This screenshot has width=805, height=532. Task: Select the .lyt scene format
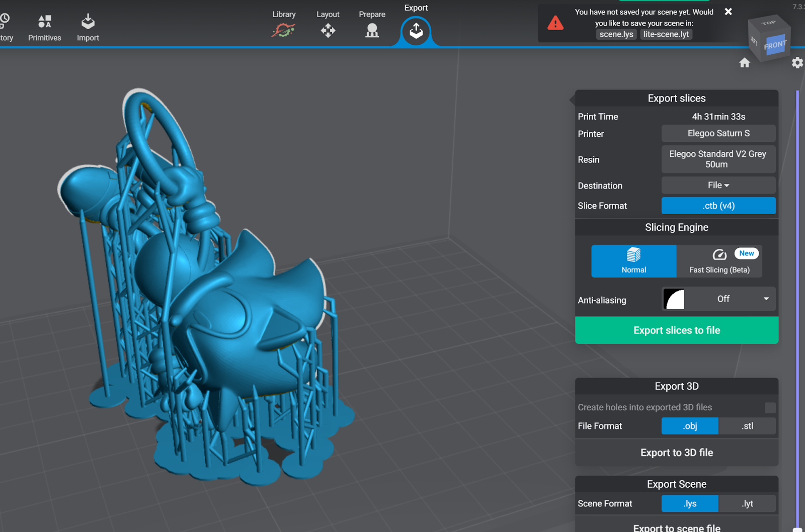(x=748, y=503)
